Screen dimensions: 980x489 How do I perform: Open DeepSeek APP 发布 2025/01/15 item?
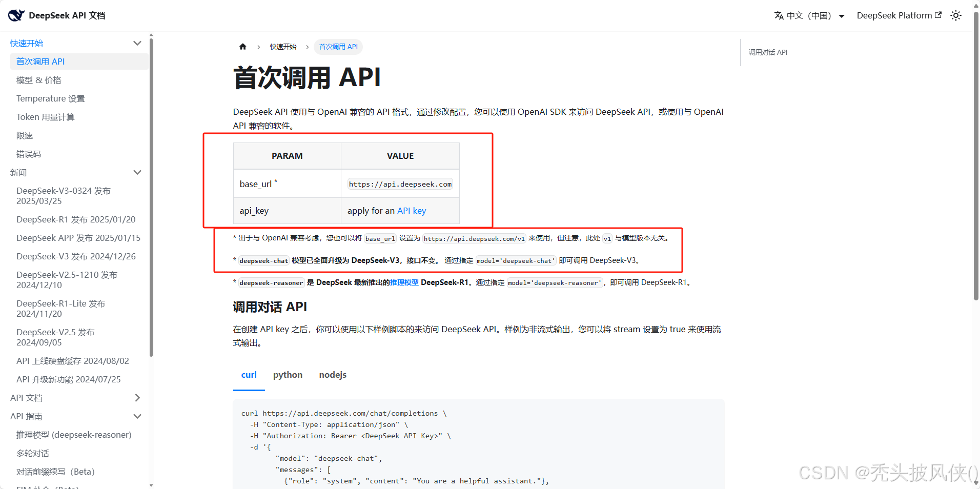pos(79,238)
